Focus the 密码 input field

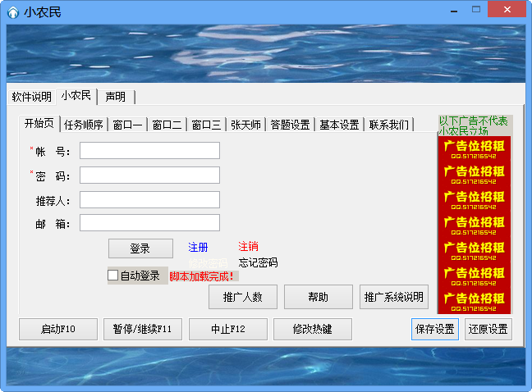point(149,175)
